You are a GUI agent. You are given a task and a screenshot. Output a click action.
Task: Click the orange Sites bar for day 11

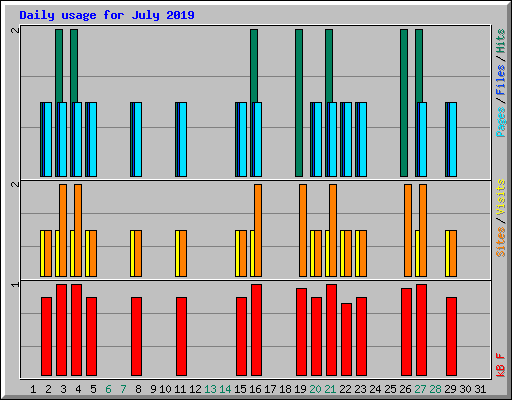[183, 253]
